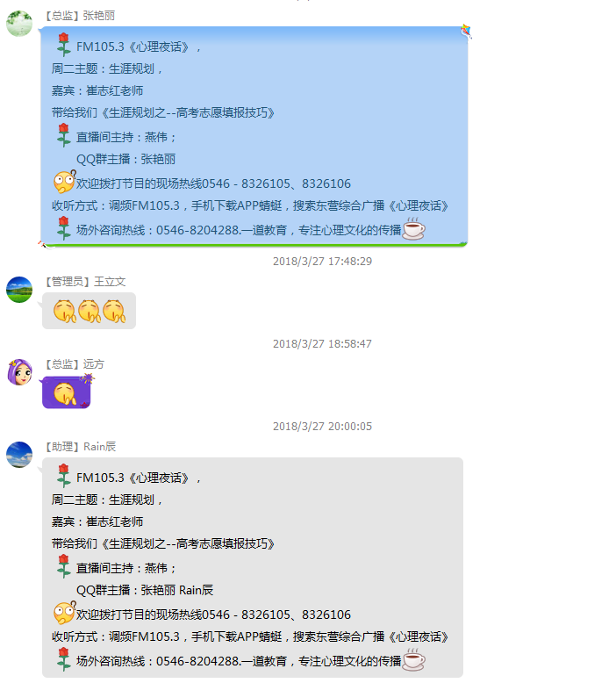Click the third shush emoji in 王立文's message
The width and height of the screenshot is (616, 683).
(114, 311)
